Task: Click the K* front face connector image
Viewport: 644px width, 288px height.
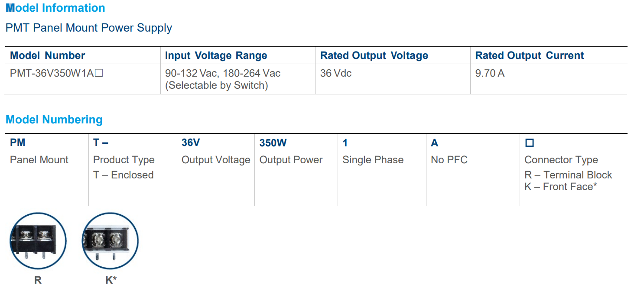Action: (x=110, y=241)
